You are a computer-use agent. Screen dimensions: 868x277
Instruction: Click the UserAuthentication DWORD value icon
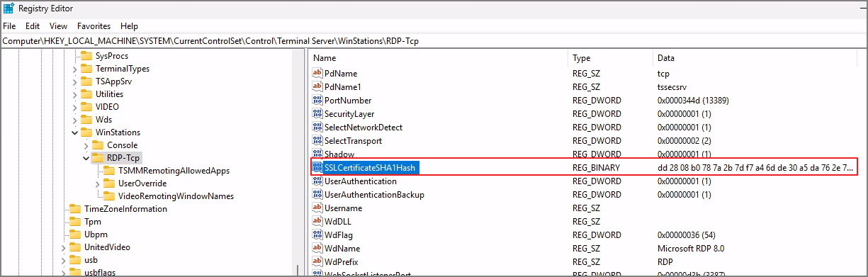click(317, 181)
